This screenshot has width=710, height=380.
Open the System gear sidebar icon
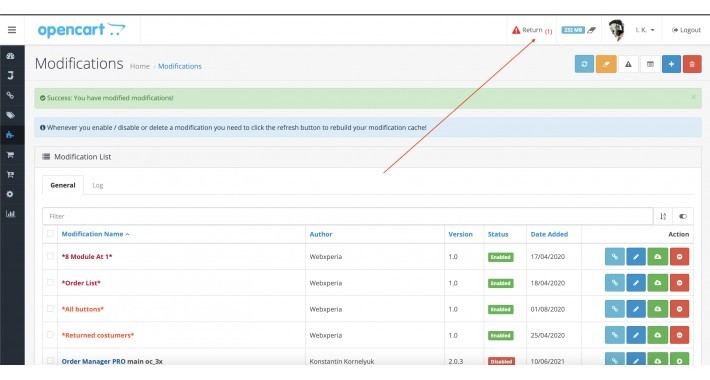point(10,194)
